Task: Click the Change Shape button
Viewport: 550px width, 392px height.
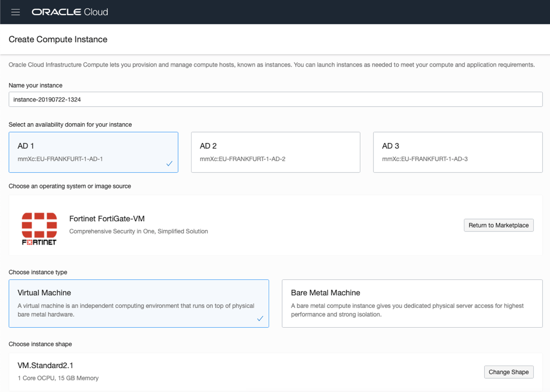Action: click(x=508, y=372)
